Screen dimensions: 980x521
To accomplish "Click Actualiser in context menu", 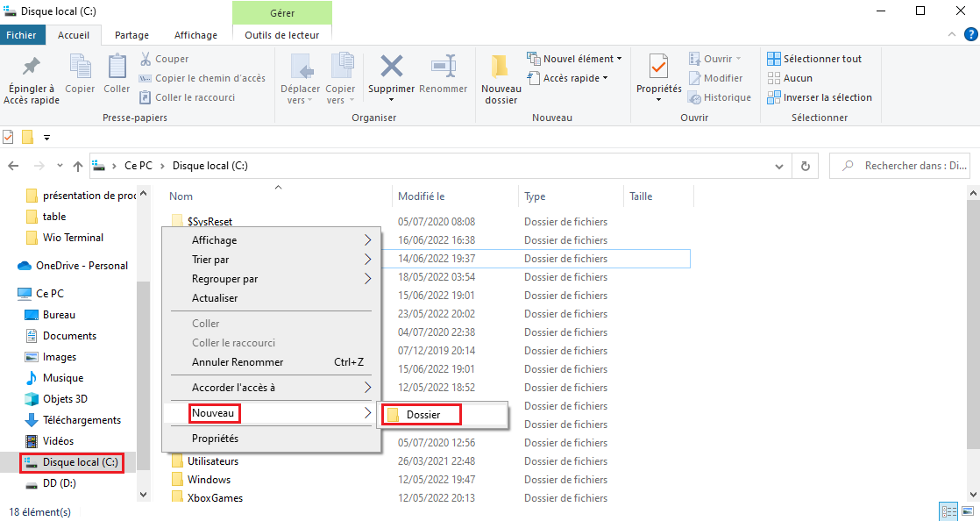I will [271, 298].
